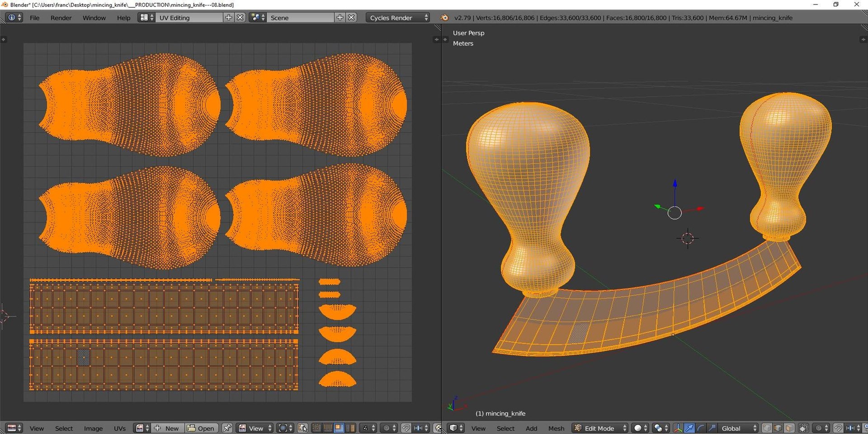Toggle snapping magnet in 3D viewport

[x=838, y=428]
